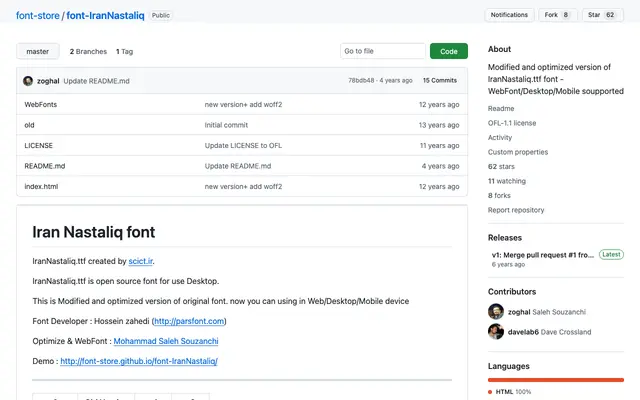640x400 pixels.
Task: Focus the Go to file field
Action: tap(382, 51)
